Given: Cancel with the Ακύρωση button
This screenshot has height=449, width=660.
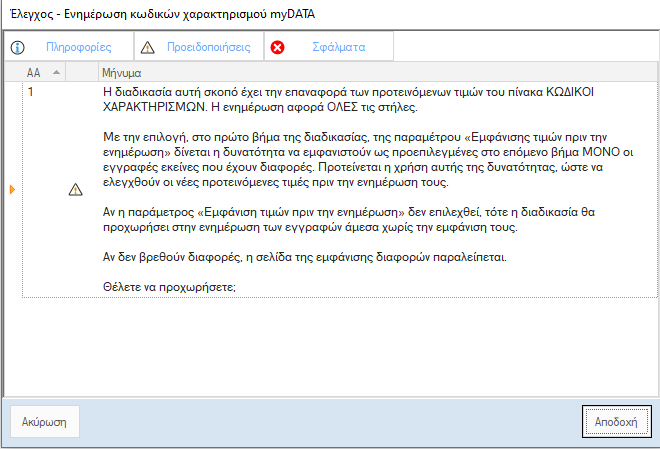Looking at the screenshot, I should coord(45,422).
